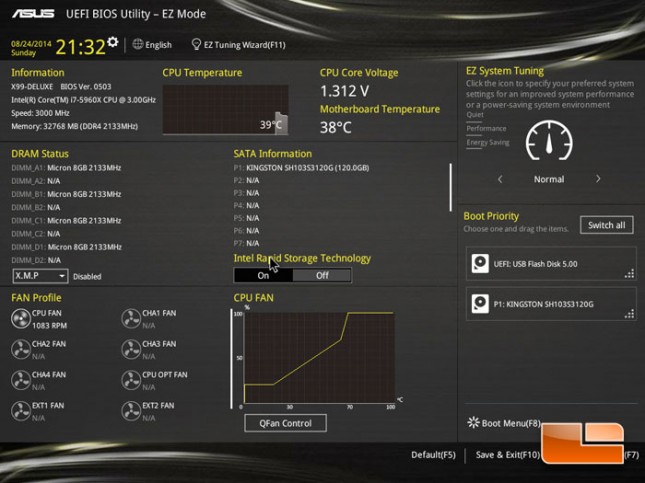The height and width of the screenshot is (483, 645).
Task: Click the 08/24/2014 date text
Action: pos(31,43)
